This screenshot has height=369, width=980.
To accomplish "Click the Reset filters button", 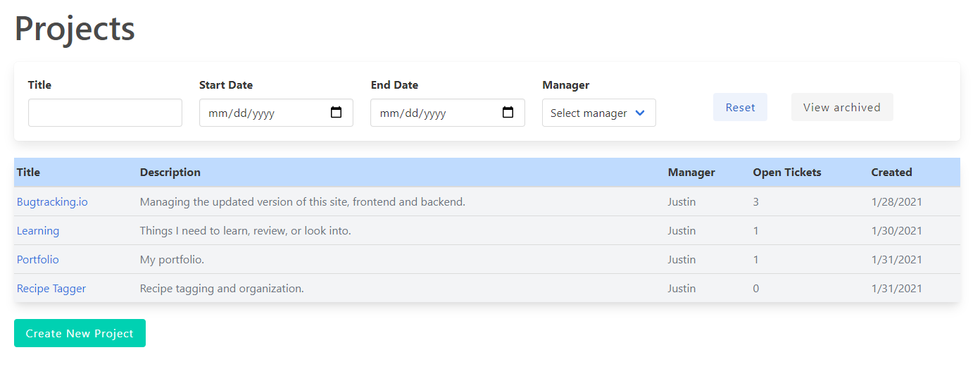I will (x=740, y=107).
